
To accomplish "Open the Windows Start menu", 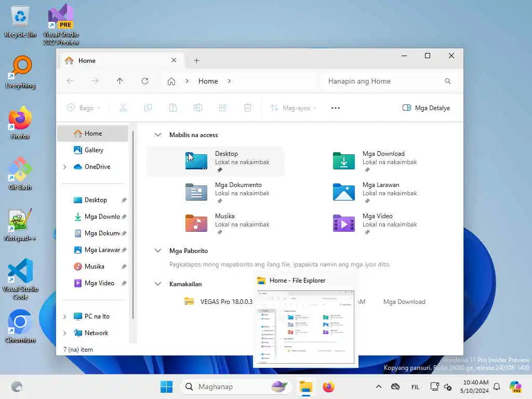I will [x=166, y=387].
